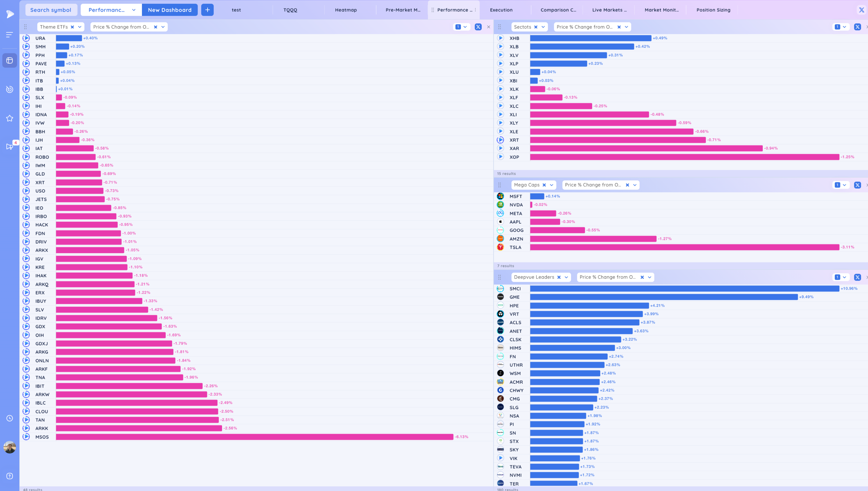Remove the Mega Caps list selection
The image size is (868, 491).
544,185
